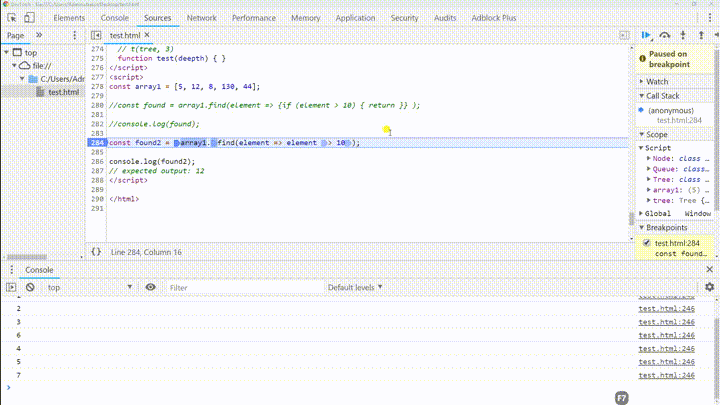Open console drawer three-dot menu
Viewport: 720px width, 405px height.
point(11,270)
